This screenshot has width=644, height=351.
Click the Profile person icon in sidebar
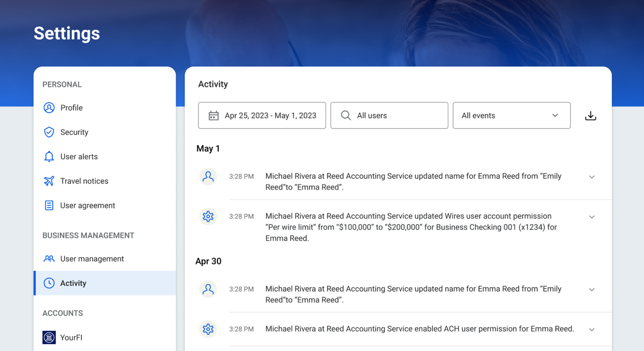(x=49, y=108)
